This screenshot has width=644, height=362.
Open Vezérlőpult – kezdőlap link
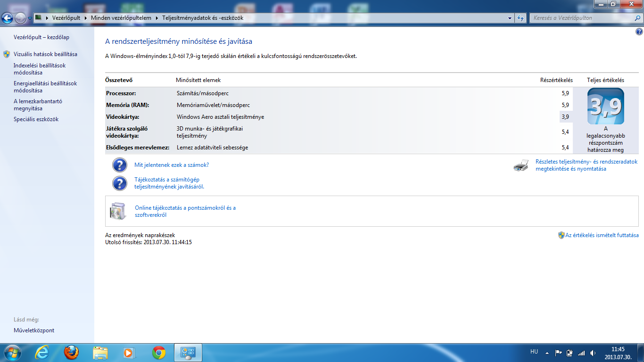[x=41, y=37]
